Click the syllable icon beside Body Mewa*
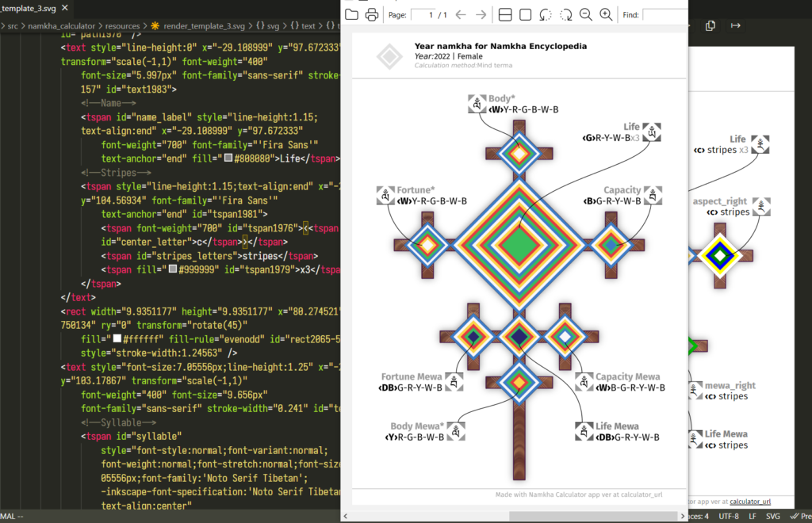812x523 pixels. [456, 431]
